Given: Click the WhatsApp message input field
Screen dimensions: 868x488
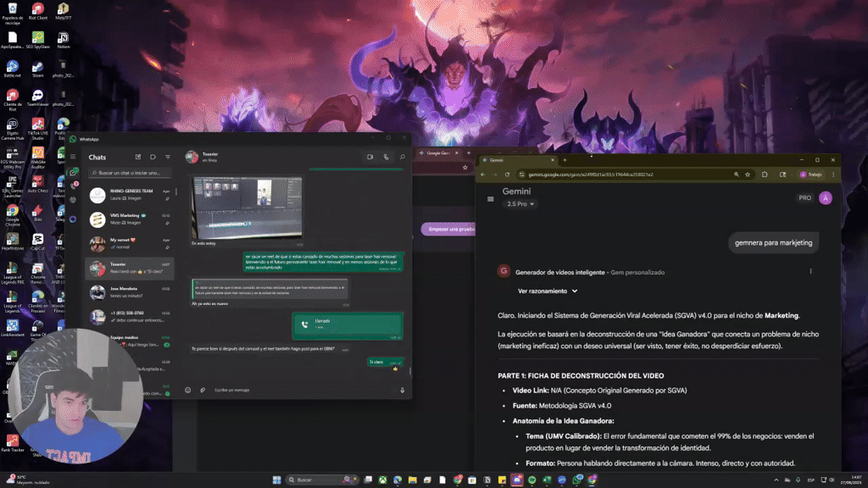Looking at the screenshot, I should (x=304, y=390).
